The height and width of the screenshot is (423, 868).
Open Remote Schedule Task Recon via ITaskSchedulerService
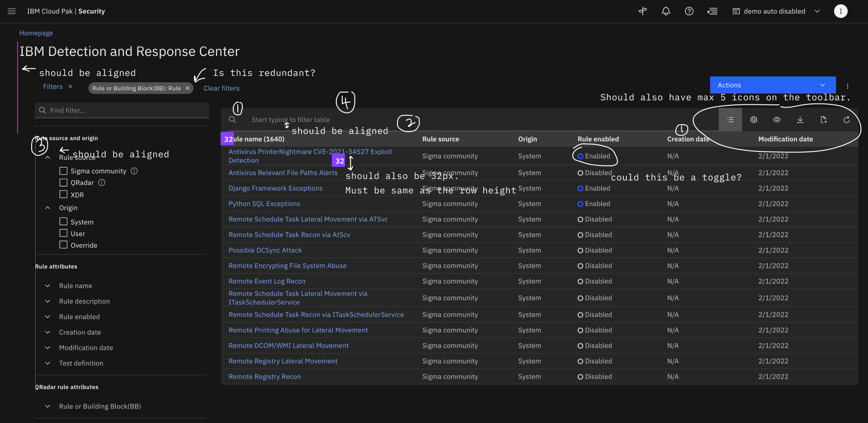(316, 315)
